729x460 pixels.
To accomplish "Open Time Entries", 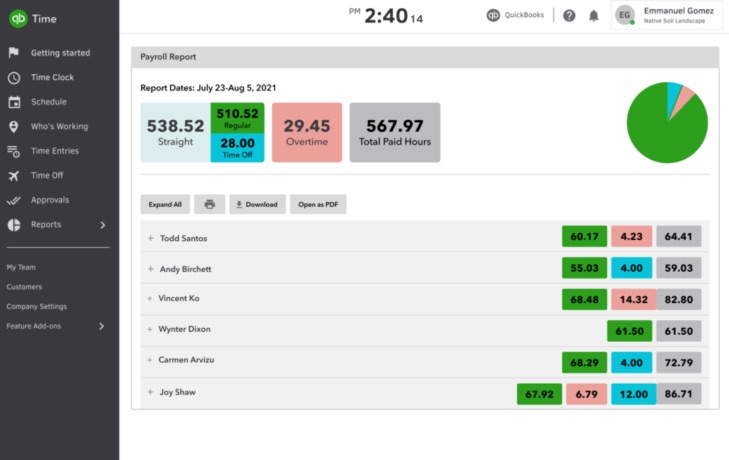I will click(55, 151).
